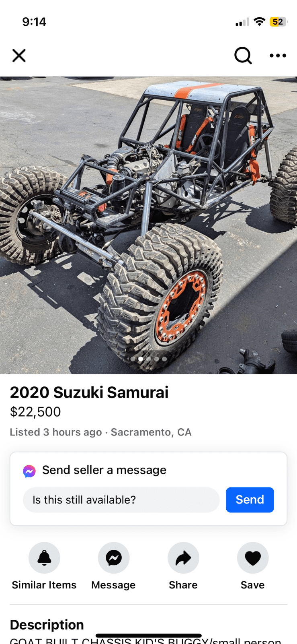Tap the $22,500 price text
Viewport: 297px width, 644px height.
[35, 412]
